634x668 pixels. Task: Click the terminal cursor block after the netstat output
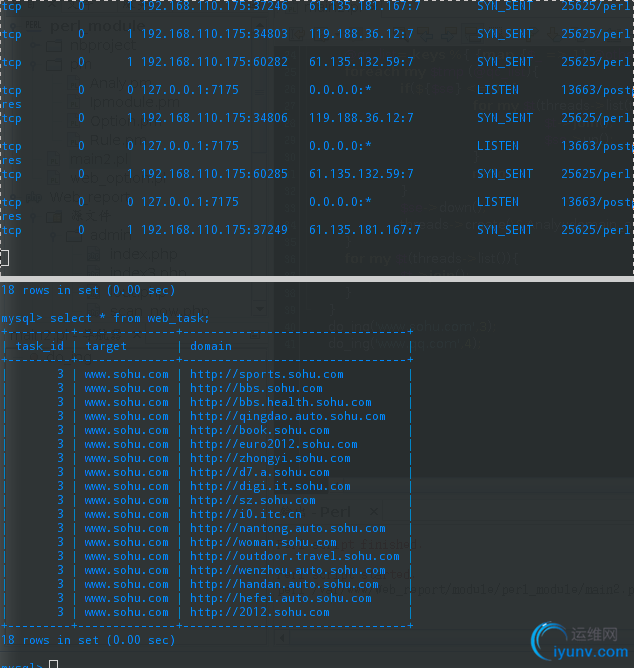pos(4,258)
